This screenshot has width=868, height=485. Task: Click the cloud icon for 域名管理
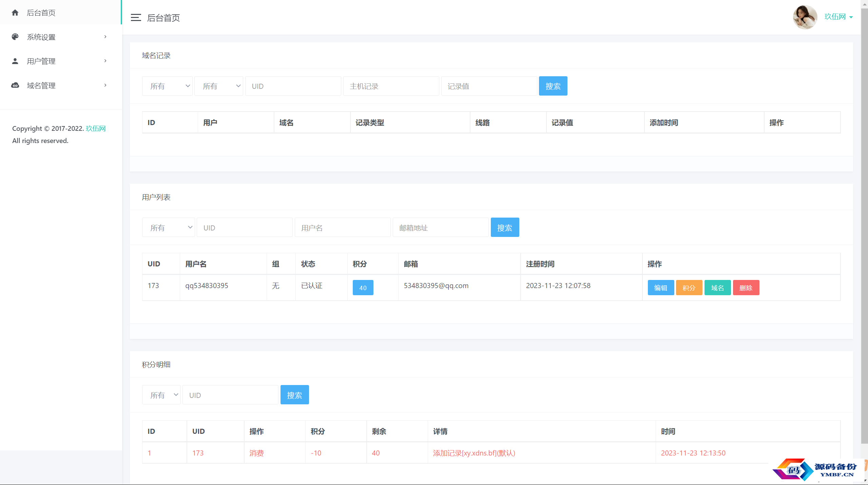click(15, 85)
